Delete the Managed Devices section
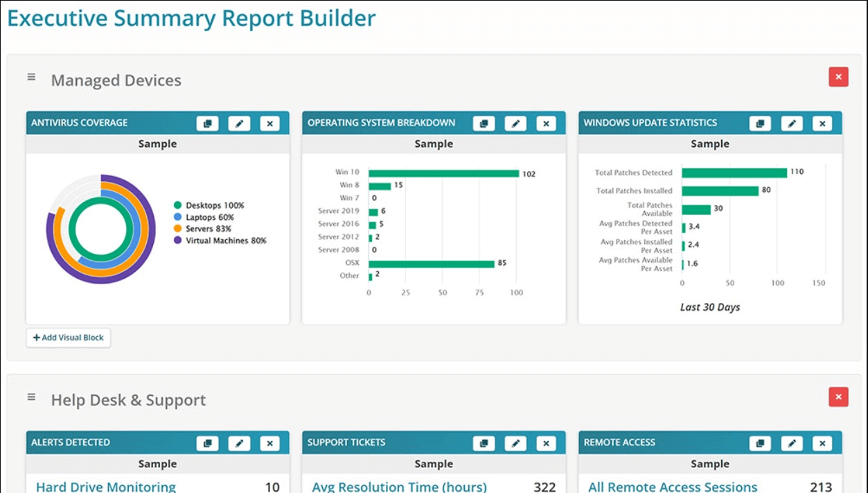Image resolution: width=868 pixels, height=493 pixels. point(838,77)
